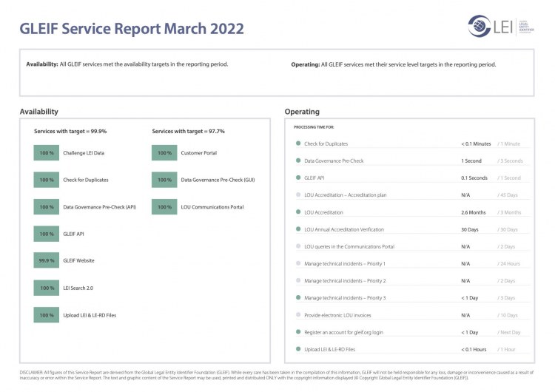Click the LEI globe logo
The image size is (555, 392).
point(480,26)
